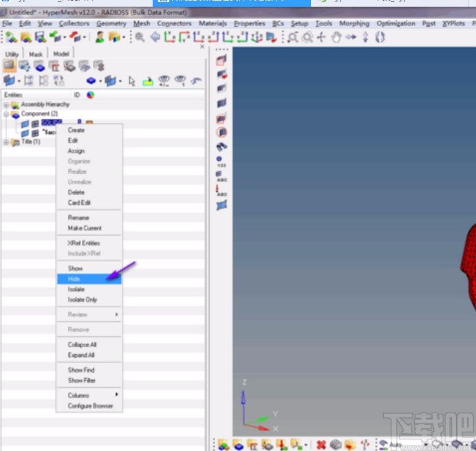Image resolution: width=476 pixels, height=451 pixels.
Task: Toggle the show/hide eye icon with plus-minus
Action: [164, 81]
